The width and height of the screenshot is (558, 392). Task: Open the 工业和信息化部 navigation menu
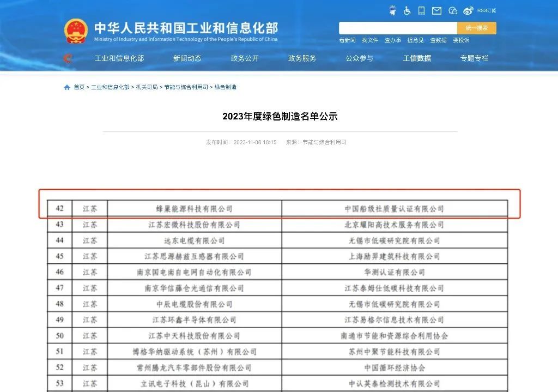pos(119,58)
